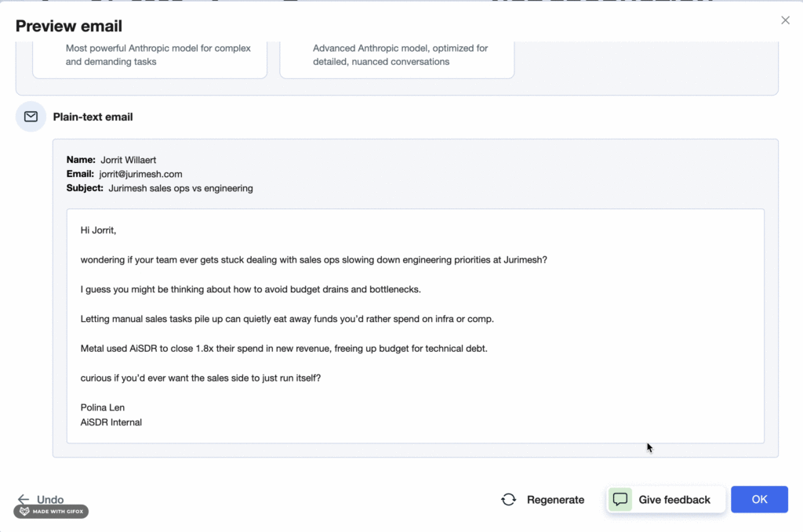The width and height of the screenshot is (803, 532).
Task: Click the Undo text link
Action: tap(50, 499)
